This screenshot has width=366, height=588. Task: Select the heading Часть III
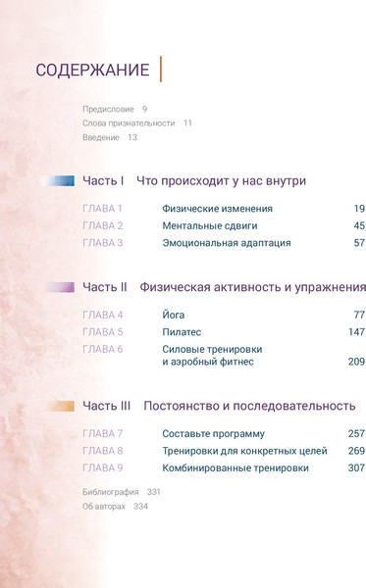[107, 406]
